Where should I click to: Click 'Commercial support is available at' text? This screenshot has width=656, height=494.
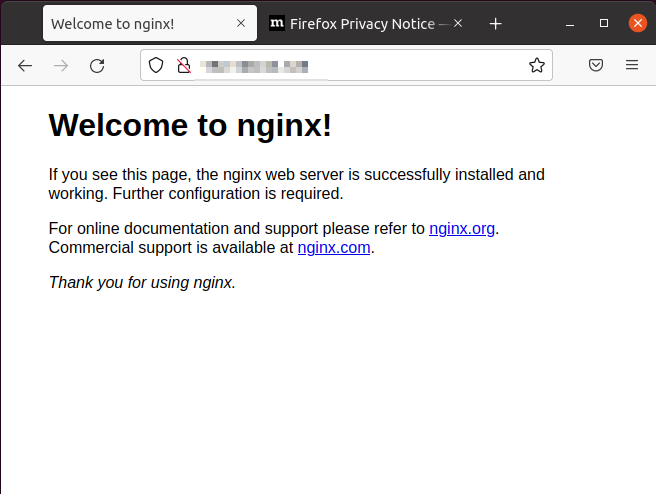coord(171,248)
